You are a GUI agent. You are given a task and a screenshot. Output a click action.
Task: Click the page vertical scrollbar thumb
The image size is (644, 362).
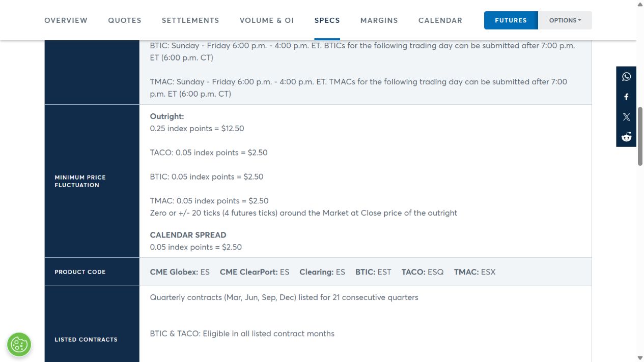(640, 136)
